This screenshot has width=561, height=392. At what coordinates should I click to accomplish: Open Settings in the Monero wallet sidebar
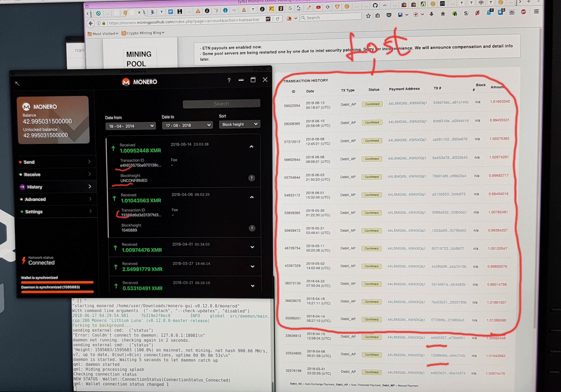pyautogui.click(x=58, y=212)
